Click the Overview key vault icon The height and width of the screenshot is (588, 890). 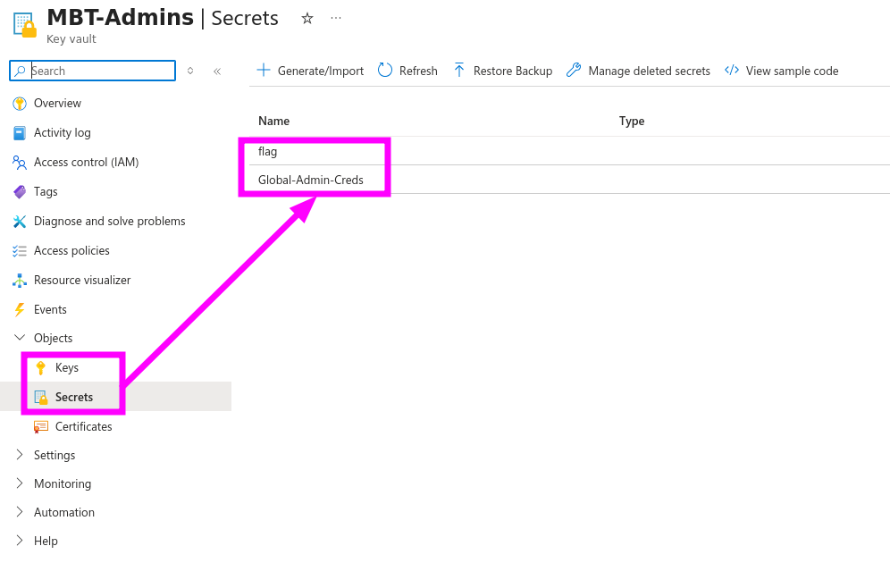click(x=20, y=104)
